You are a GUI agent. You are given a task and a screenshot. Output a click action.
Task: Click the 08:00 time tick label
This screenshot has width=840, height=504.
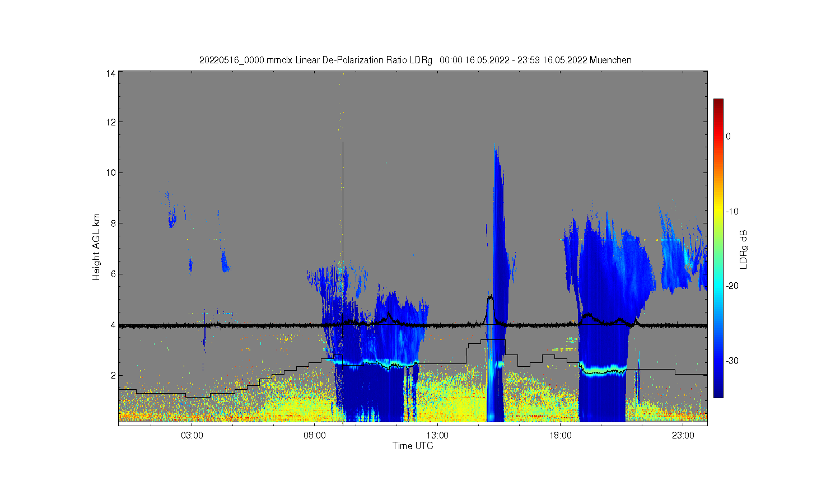point(315,435)
